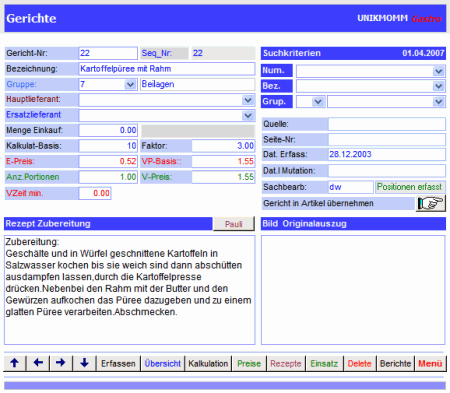Click the Sachbearb field containing dw

coord(351,187)
